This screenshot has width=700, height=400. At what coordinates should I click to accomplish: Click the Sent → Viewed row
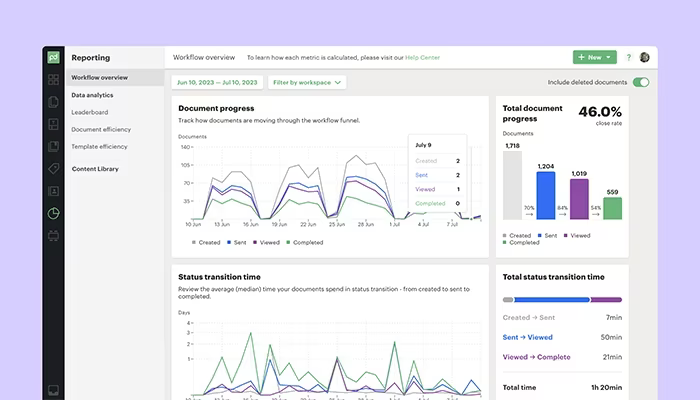tap(562, 337)
